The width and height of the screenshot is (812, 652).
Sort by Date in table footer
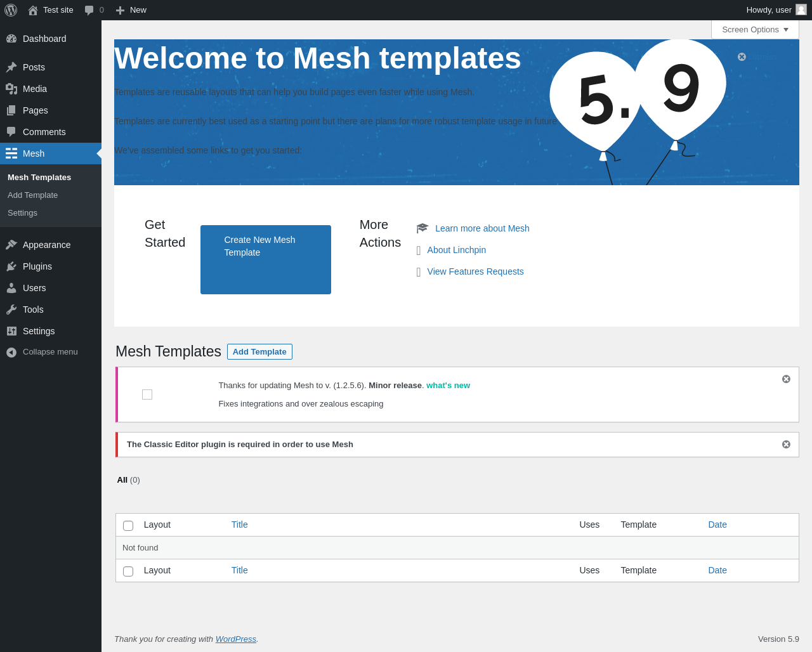coord(717,570)
